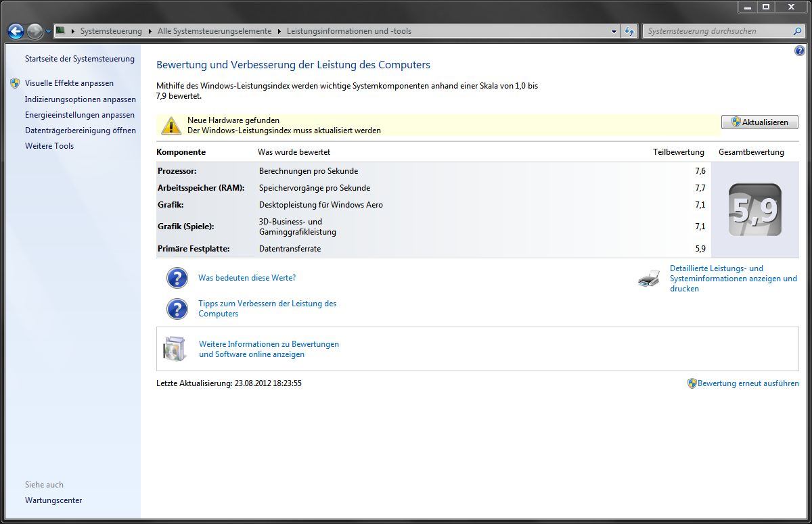The width and height of the screenshot is (812, 524).
Task: Open the blue help question mark icon
Action: [799, 51]
